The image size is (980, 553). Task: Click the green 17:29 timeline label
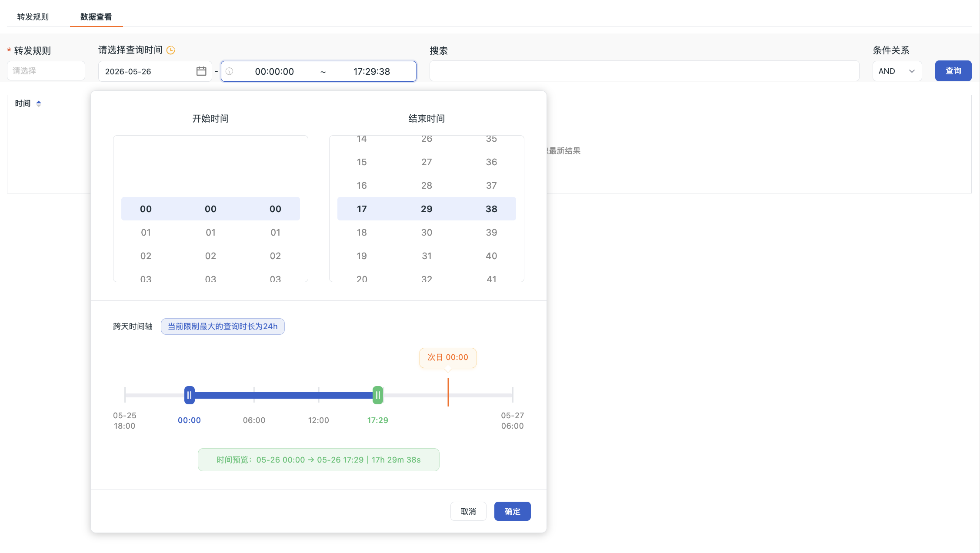(x=377, y=420)
